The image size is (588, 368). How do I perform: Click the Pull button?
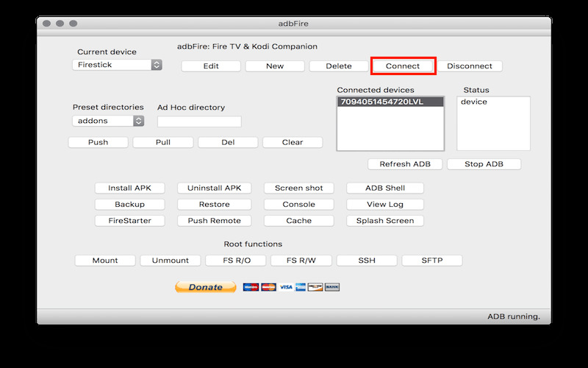tap(163, 142)
